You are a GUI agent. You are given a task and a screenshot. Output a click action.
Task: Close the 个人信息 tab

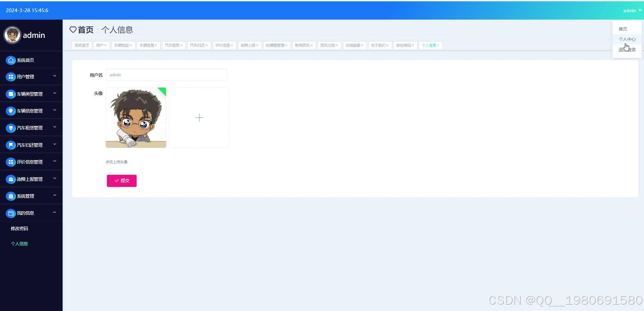point(438,45)
